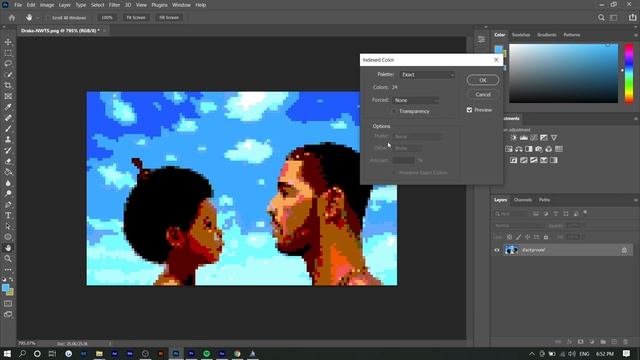The image size is (640, 360).
Task: Uncheck the Preview checkbox
Action: 469,110
